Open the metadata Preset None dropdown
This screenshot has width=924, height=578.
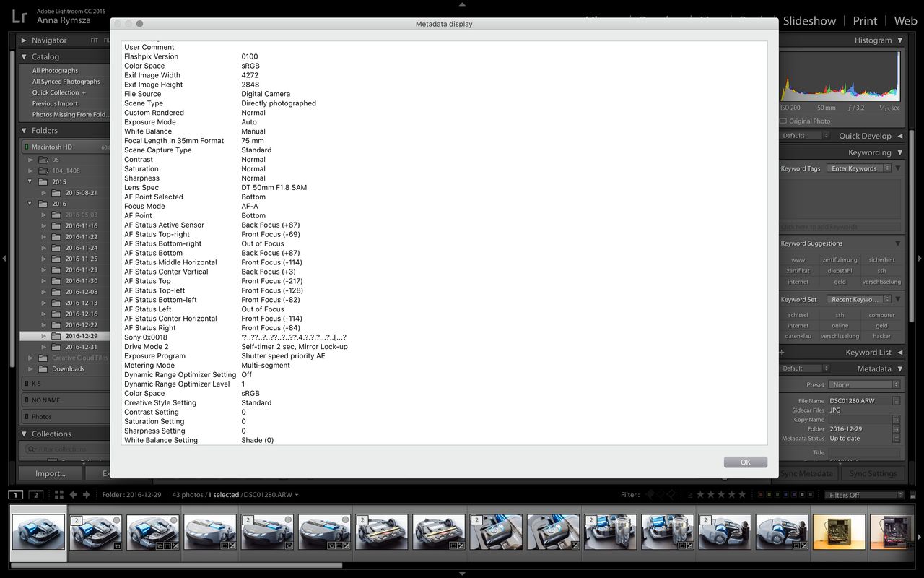tap(864, 385)
